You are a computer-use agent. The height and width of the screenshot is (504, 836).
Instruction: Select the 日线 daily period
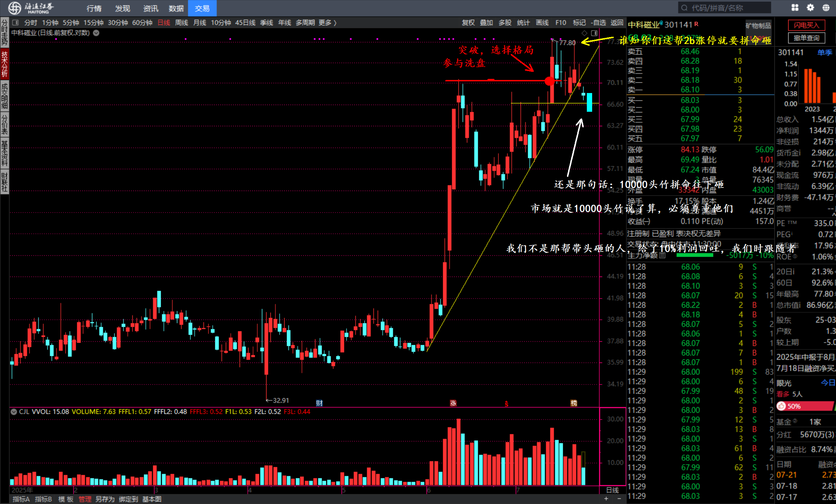(164, 23)
